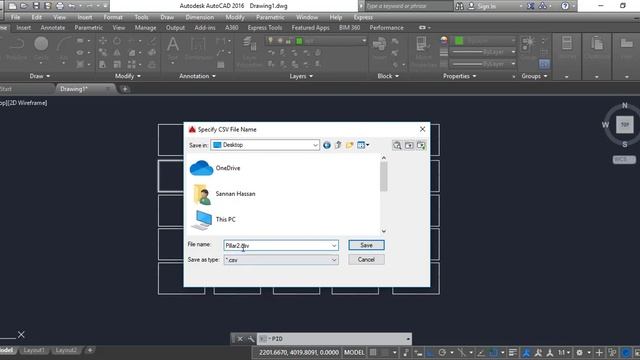
Task: Close the Specify CSV File Name dialog
Action: pos(422,129)
